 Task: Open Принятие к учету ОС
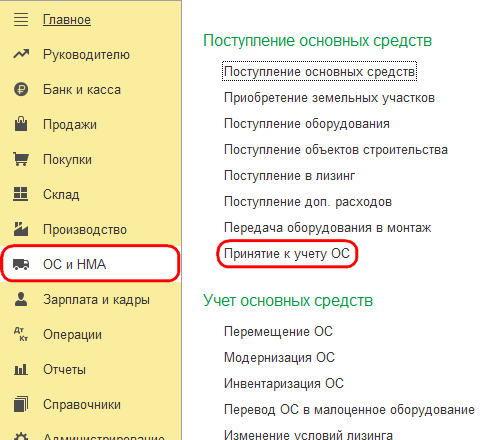(x=287, y=254)
